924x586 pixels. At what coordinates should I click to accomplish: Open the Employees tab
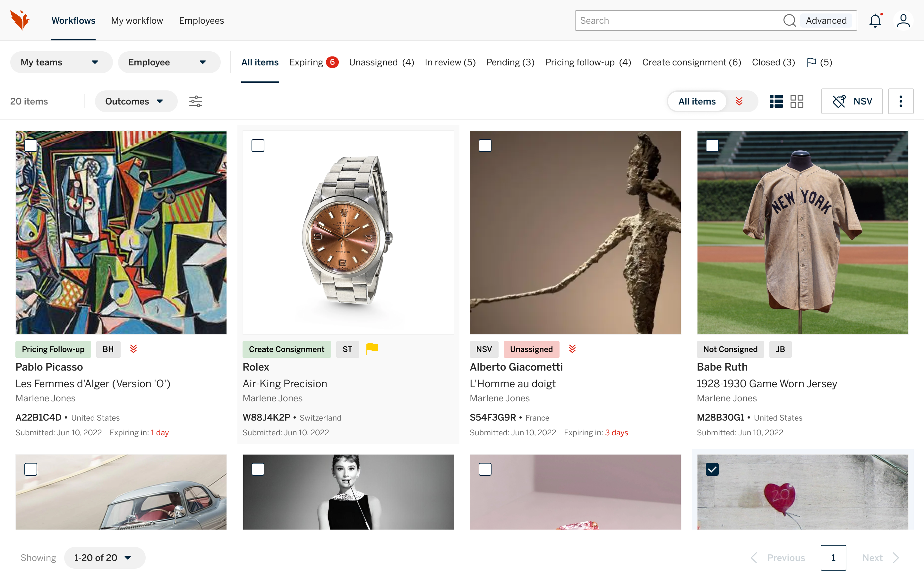click(x=201, y=20)
